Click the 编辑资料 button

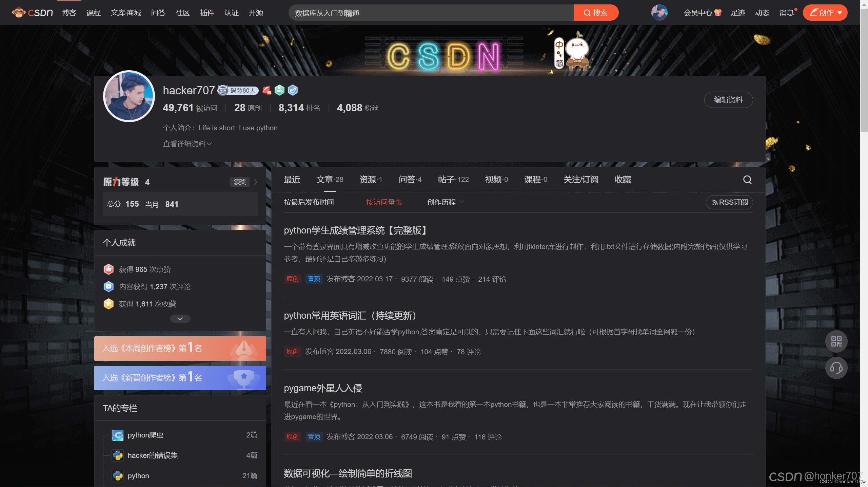[728, 100]
